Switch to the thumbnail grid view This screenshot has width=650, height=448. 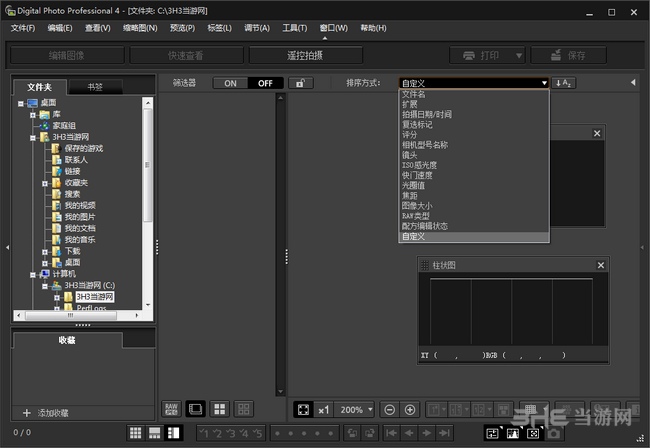(x=136, y=433)
